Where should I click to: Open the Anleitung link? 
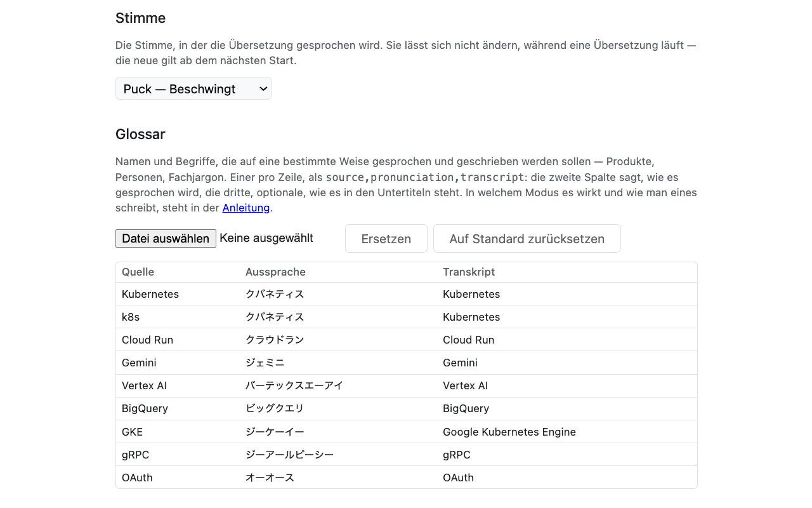(x=246, y=208)
